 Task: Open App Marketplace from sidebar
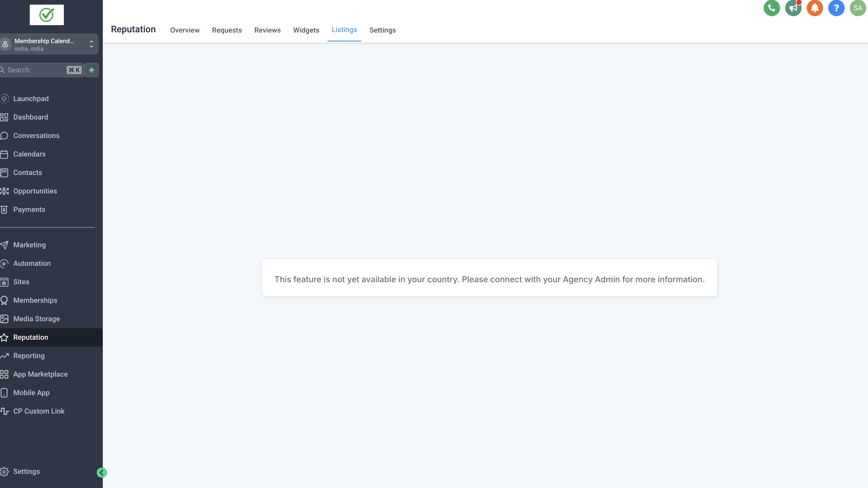[x=41, y=374]
